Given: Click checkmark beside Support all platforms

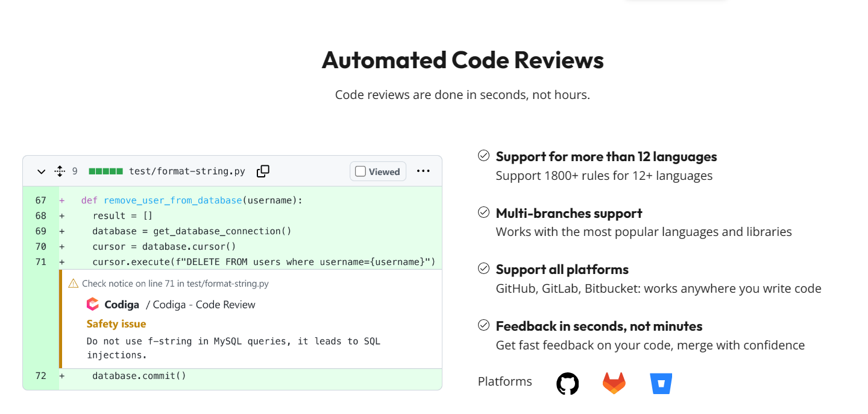Looking at the screenshot, I should (x=483, y=269).
